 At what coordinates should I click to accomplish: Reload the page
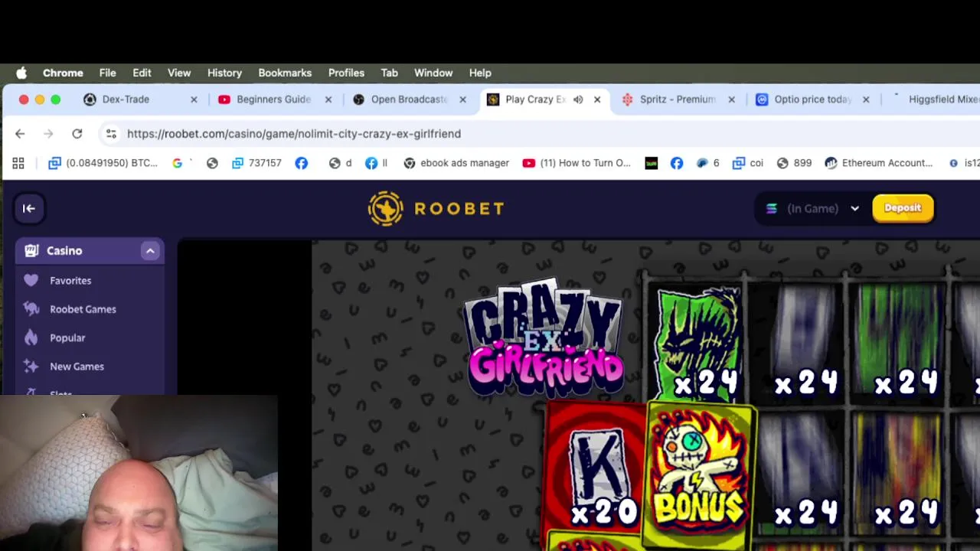coord(77,134)
